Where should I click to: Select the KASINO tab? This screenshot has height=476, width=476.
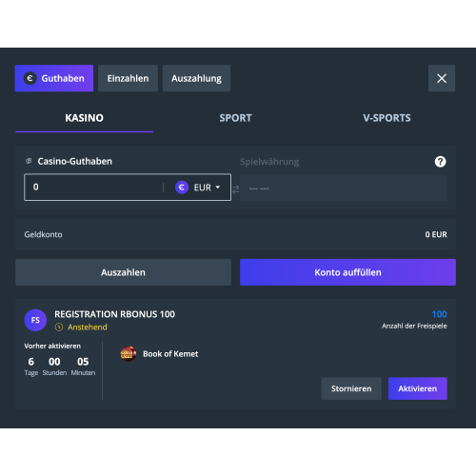pyautogui.click(x=85, y=118)
